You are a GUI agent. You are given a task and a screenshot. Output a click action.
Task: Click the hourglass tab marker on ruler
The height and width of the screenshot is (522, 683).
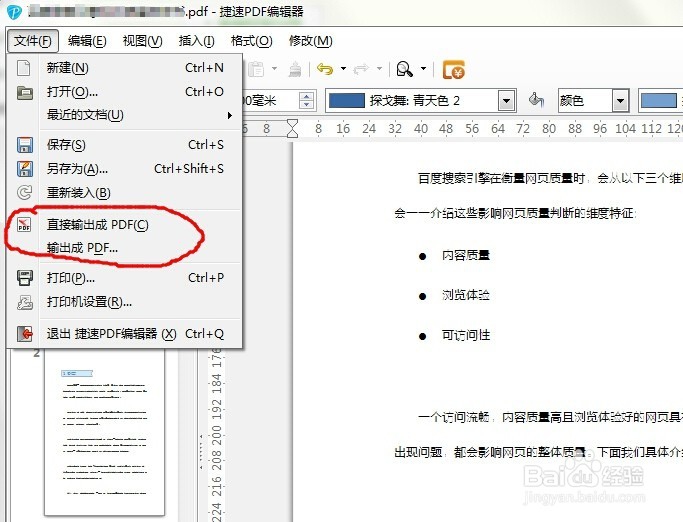pyautogui.click(x=293, y=129)
